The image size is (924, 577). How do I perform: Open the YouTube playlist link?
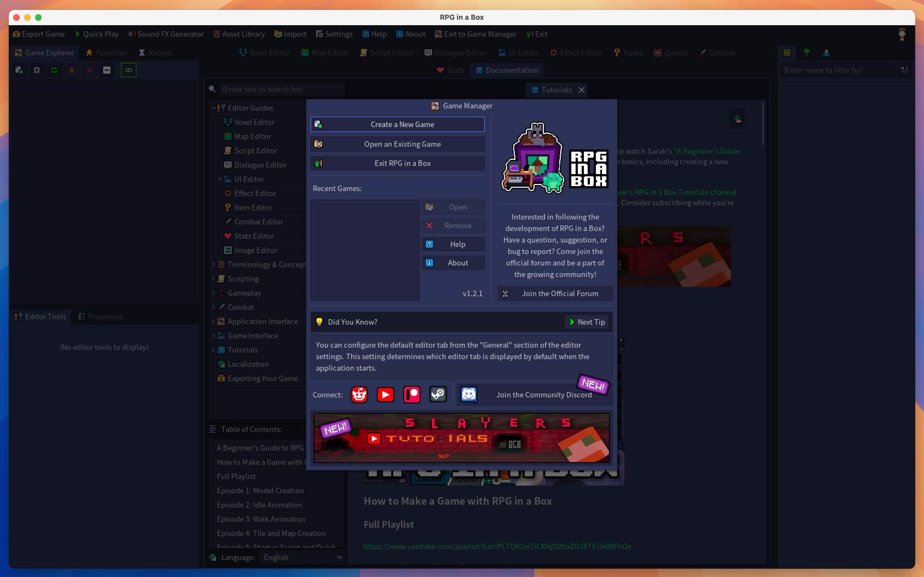coord(497,547)
